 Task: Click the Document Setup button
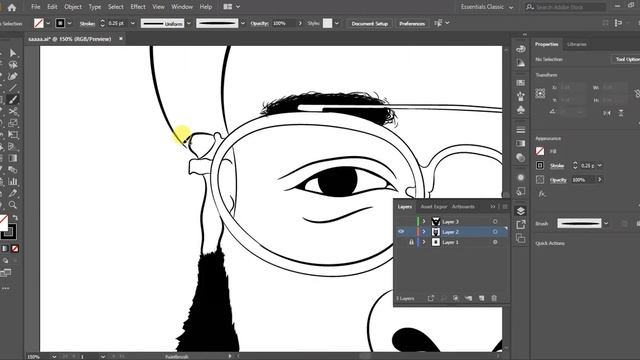click(369, 24)
